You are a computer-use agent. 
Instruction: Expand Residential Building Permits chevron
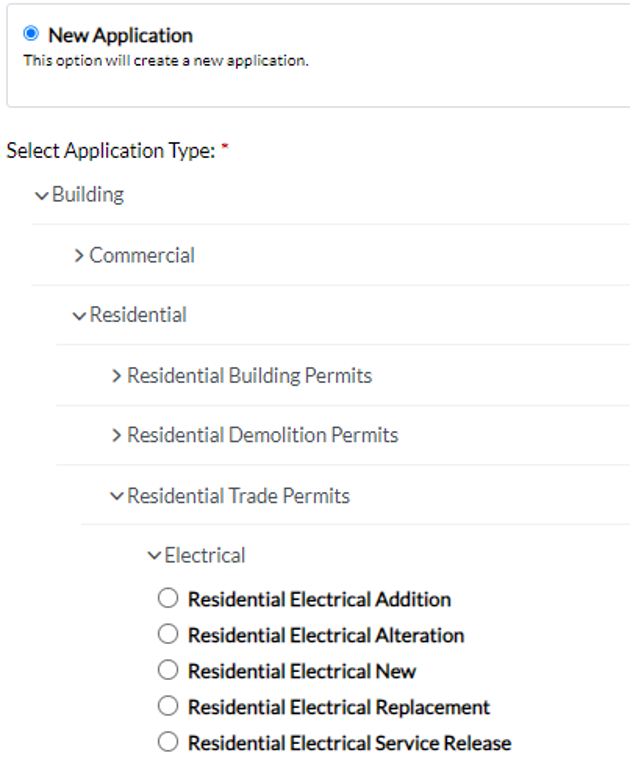click(x=117, y=376)
